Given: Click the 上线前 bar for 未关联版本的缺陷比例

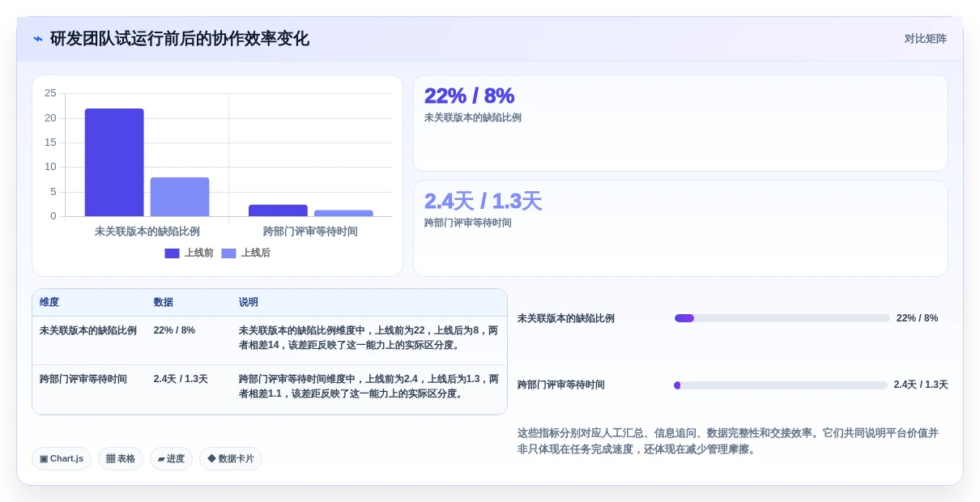Looking at the screenshot, I should coord(114,163).
